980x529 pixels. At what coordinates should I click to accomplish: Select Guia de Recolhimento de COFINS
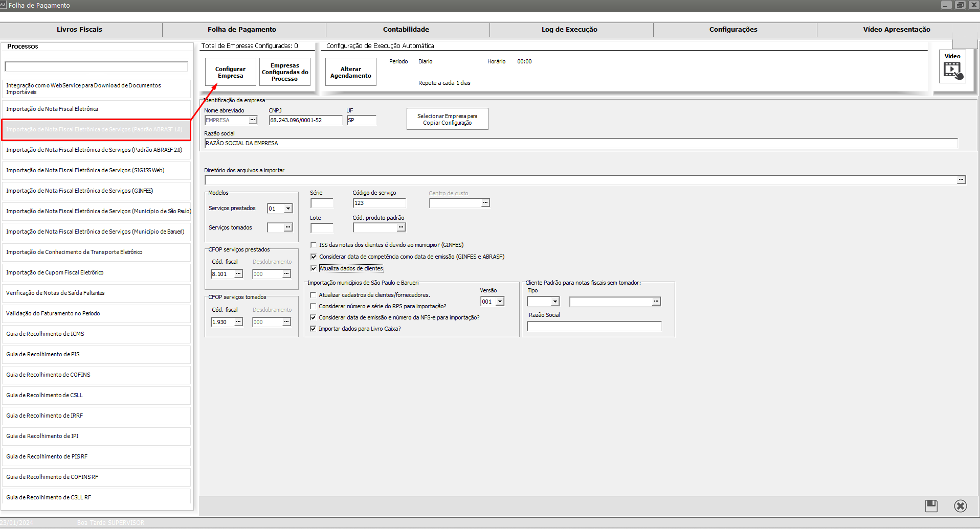click(x=96, y=375)
